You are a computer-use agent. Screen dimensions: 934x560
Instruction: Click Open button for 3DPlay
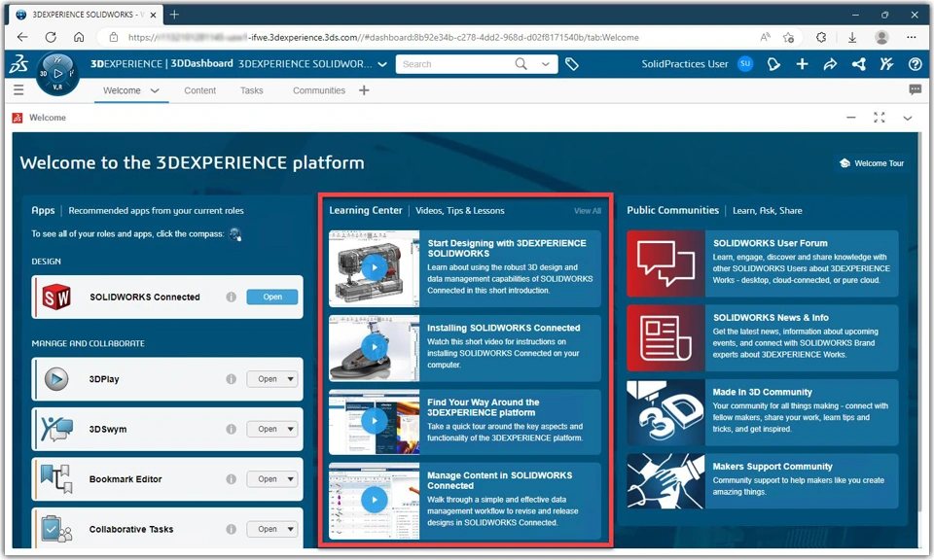click(267, 379)
